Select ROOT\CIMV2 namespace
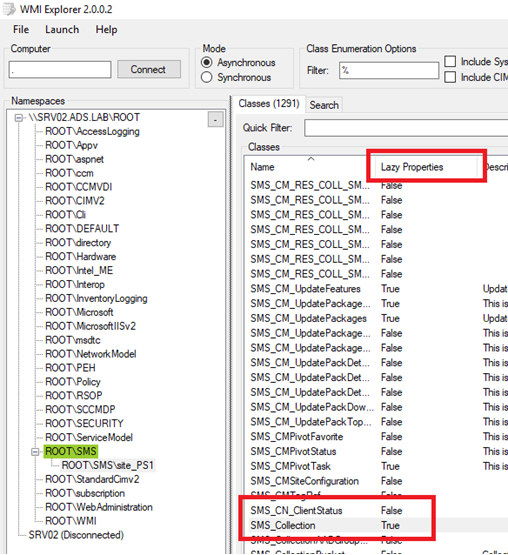The width and height of the screenshot is (508, 555). click(75, 201)
